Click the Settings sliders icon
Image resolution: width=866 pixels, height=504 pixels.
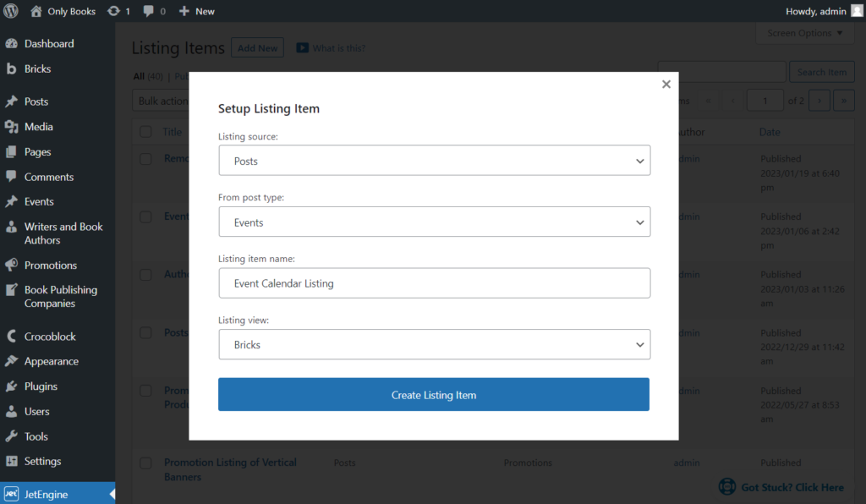click(11, 461)
